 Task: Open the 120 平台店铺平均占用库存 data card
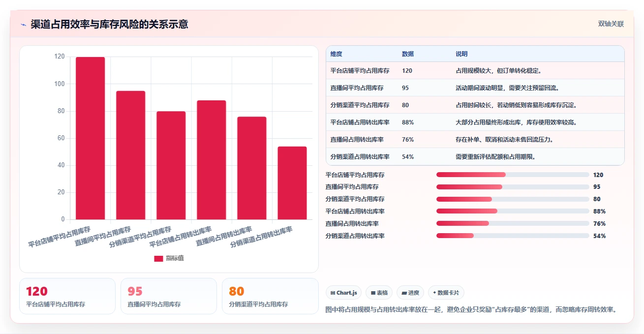[67, 296]
